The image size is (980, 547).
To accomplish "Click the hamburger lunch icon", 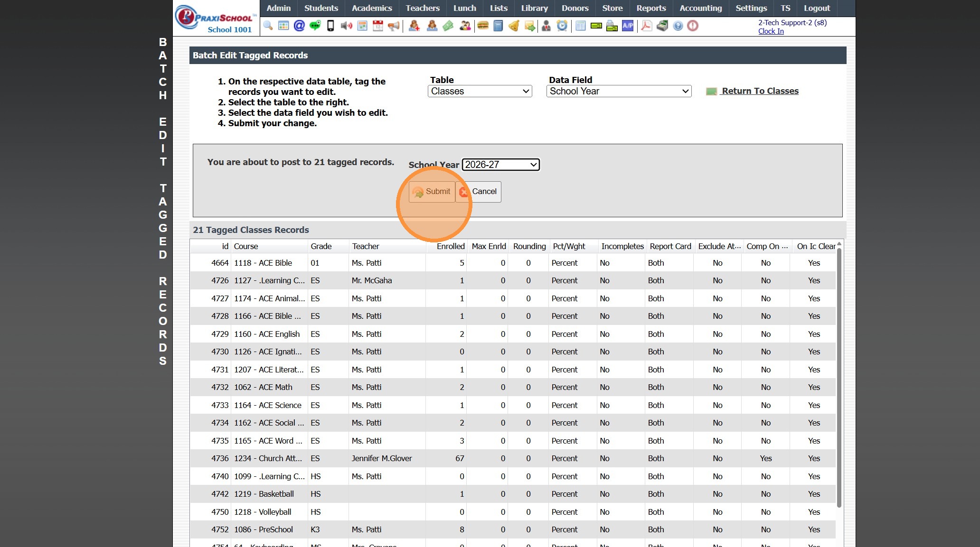I will 483,26.
